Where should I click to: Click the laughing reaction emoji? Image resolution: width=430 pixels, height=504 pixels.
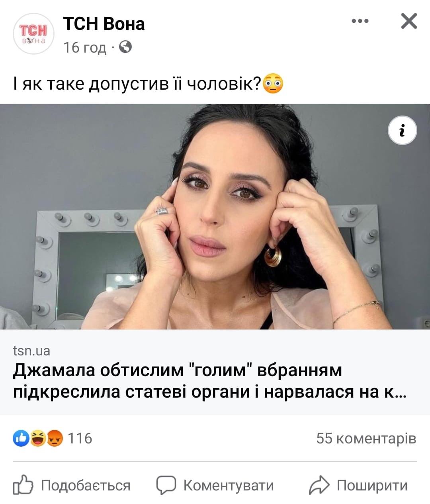[38, 438]
